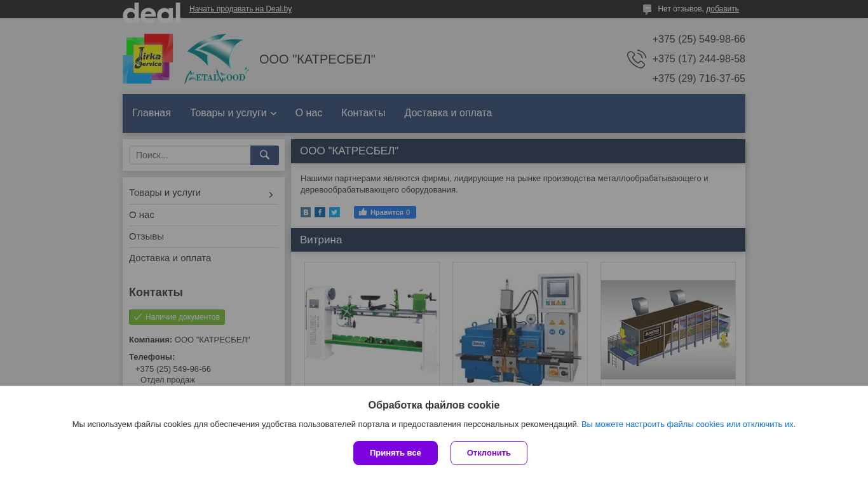Click the Наличие документов checkmark badge
Image resolution: width=868 pixels, height=488 pixels.
(177, 317)
